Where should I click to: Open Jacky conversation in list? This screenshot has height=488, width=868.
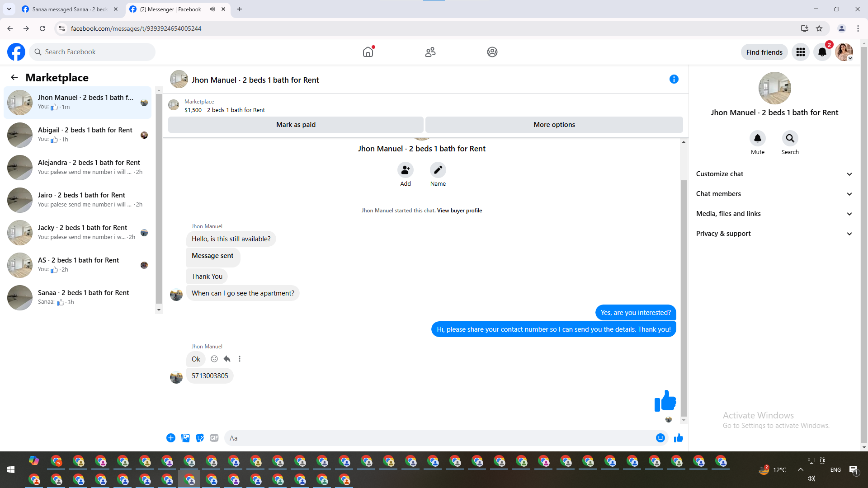[x=78, y=233]
